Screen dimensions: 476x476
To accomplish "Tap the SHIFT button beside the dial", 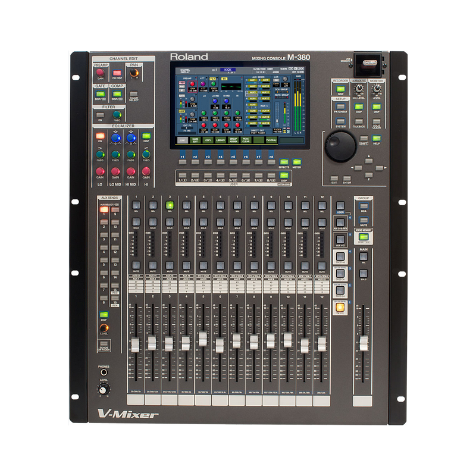I will click(x=364, y=139).
